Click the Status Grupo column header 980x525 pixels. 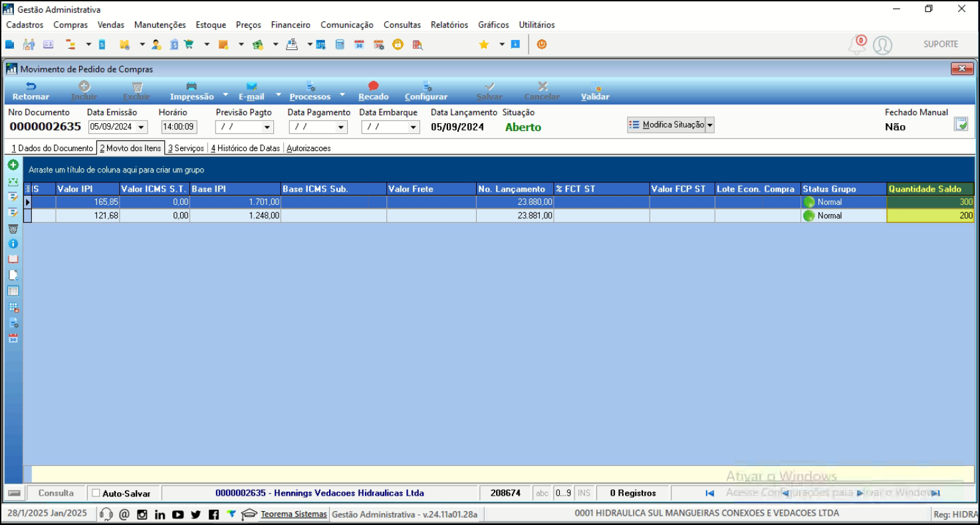click(844, 189)
